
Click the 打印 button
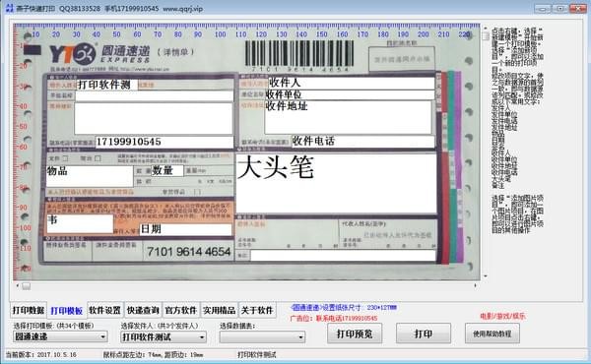pyautogui.click(x=424, y=334)
